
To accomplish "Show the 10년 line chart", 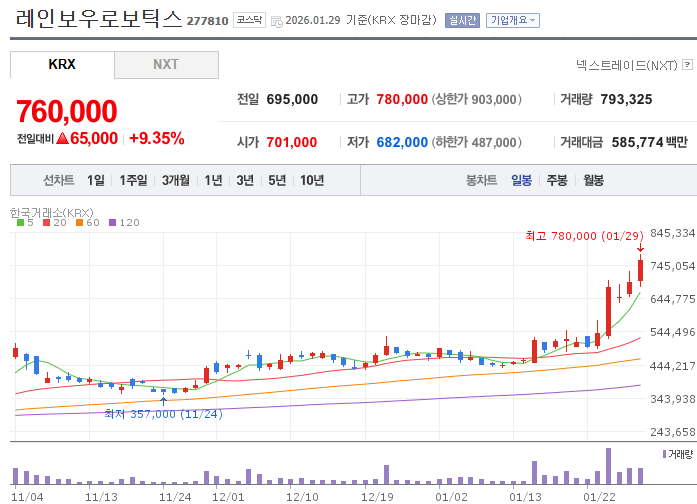I will pyautogui.click(x=312, y=180).
